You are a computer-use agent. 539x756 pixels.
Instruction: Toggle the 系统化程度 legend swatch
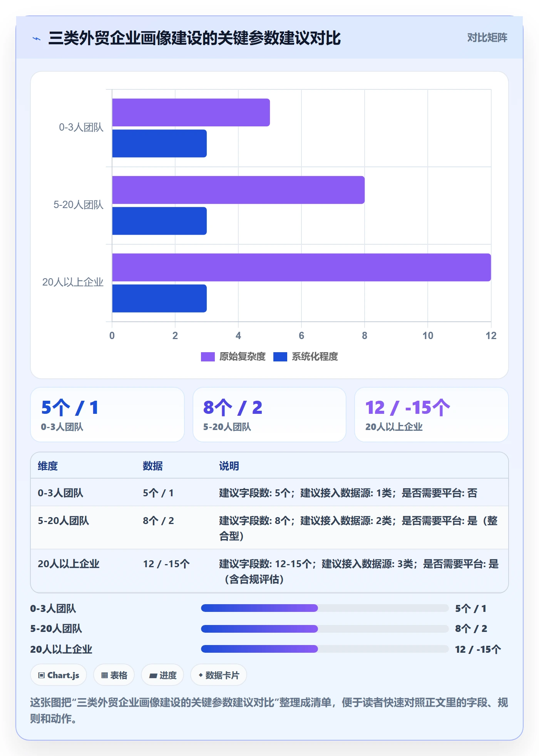[x=280, y=357]
